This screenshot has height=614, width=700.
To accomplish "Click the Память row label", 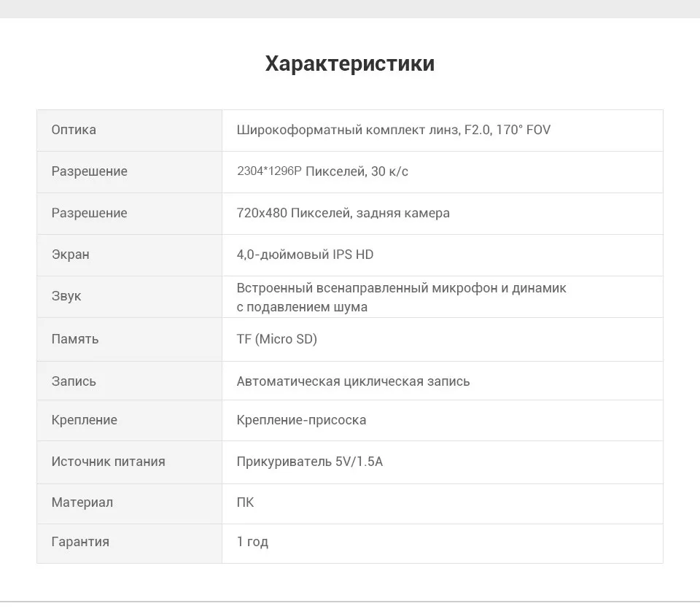I will (75, 339).
